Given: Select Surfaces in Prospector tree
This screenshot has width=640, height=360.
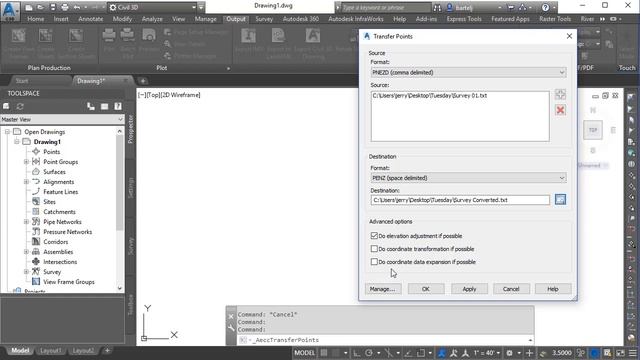Looking at the screenshot, I should [x=54, y=172].
